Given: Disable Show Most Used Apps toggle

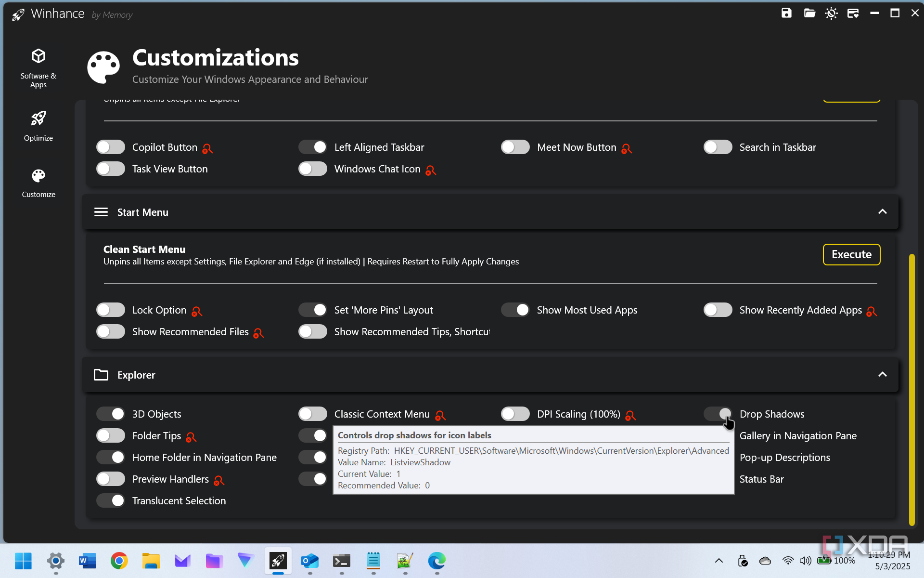Looking at the screenshot, I should pos(515,310).
